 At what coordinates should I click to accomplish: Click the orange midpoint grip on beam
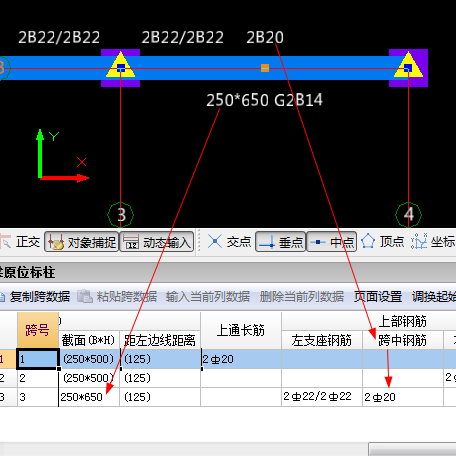(265, 68)
